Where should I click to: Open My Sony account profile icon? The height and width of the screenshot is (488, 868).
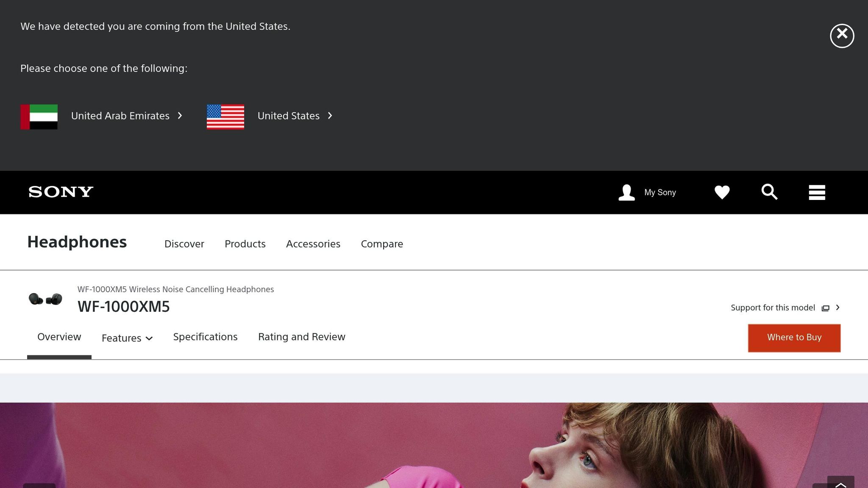click(x=626, y=192)
